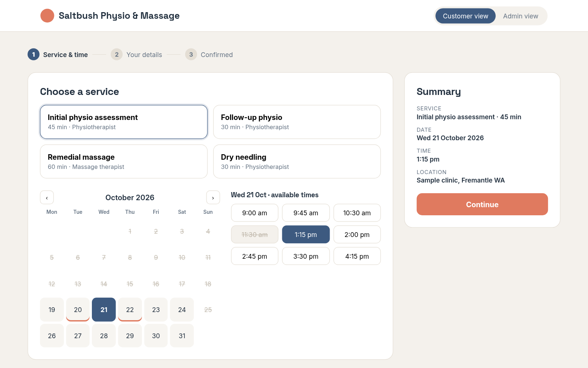The image size is (588, 368).
Task: Go to previous month in calendar
Action: tap(47, 198)
